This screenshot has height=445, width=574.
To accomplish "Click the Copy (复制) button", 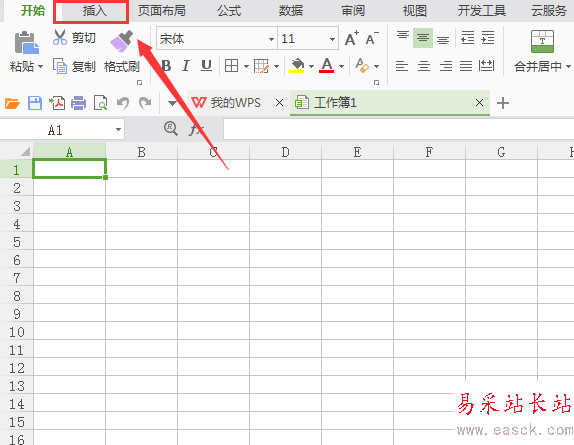I will pos(74,67).
